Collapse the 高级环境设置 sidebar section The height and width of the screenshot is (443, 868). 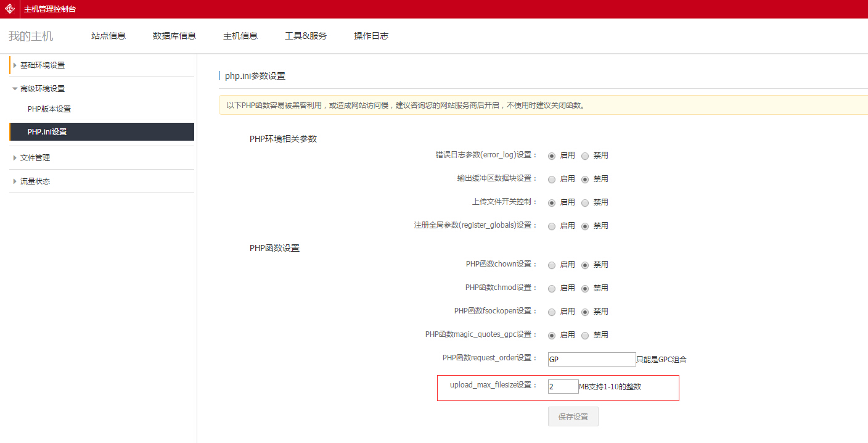pyautogui.click(x=42, y=89)
